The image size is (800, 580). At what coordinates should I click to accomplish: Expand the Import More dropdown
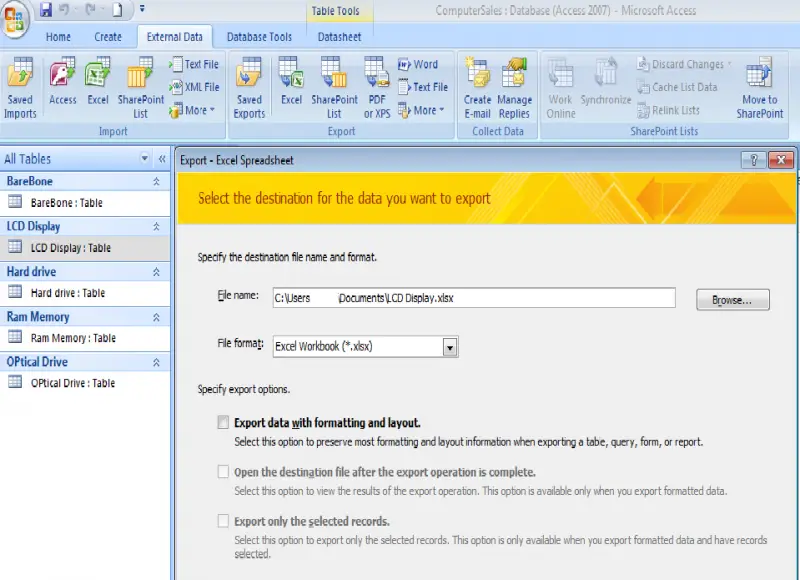pyautogui.click(x=192, y=110)
